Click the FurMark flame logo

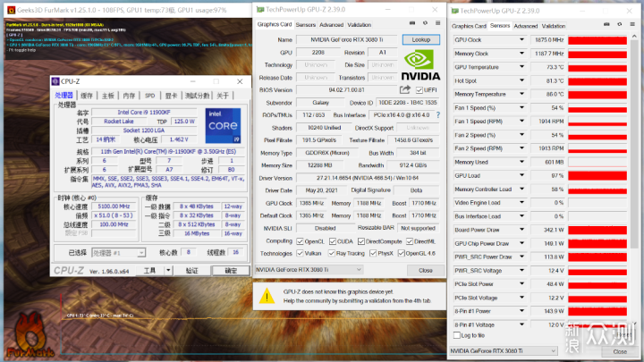tap(30, 334)
